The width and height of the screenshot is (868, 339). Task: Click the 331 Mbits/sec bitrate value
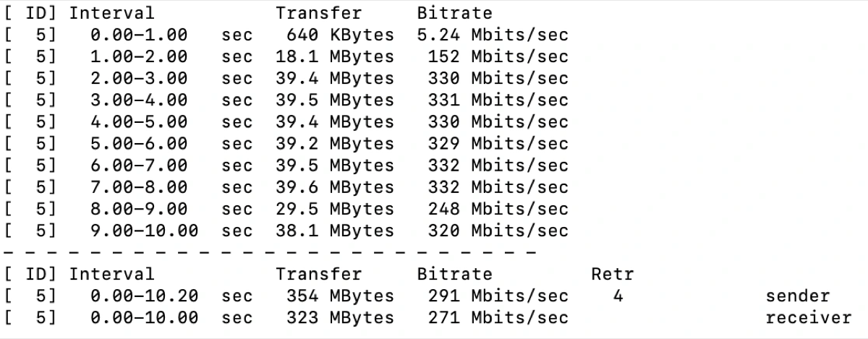498,100
